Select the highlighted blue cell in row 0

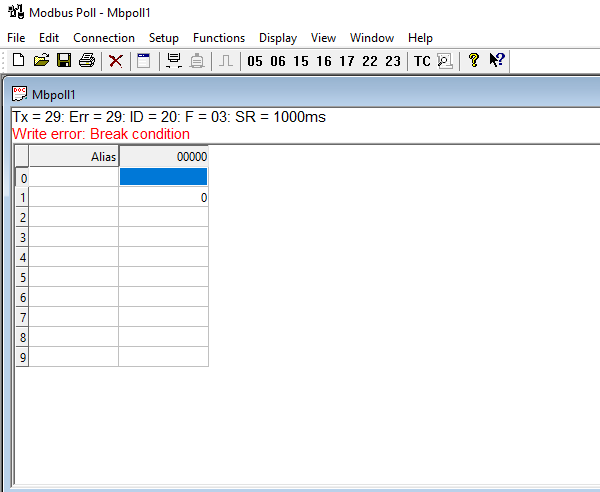tap(164, 177)
